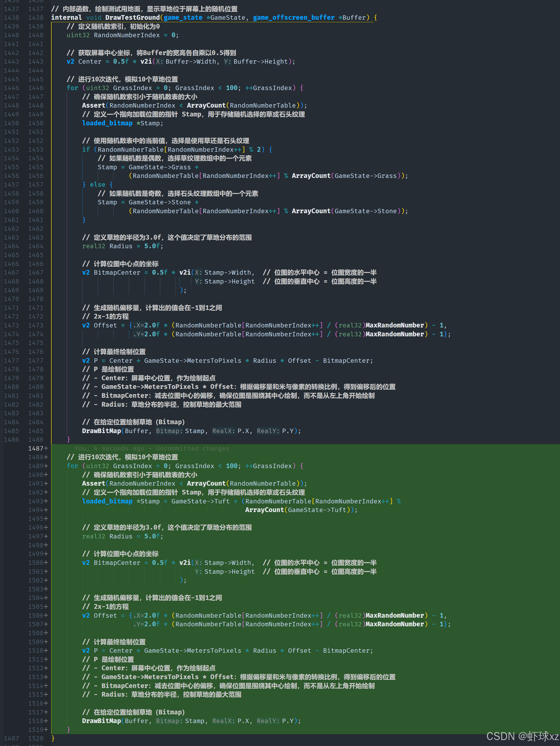560x746 pixels.
Task: Click GameState->Tuft on line 1493
Action: point(200,501)
